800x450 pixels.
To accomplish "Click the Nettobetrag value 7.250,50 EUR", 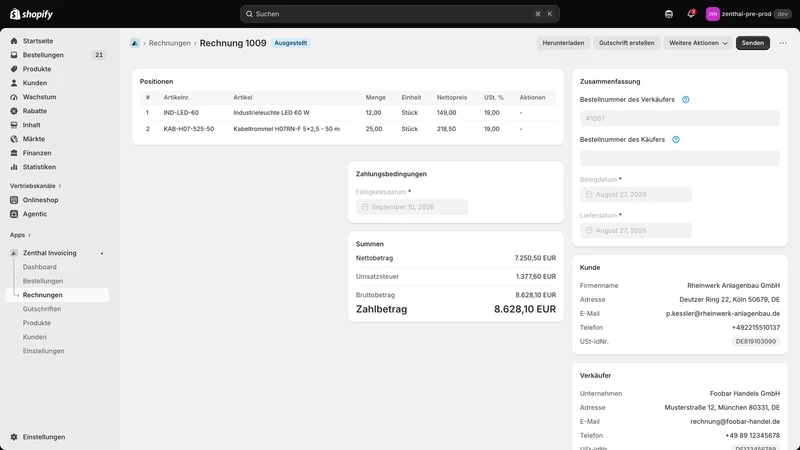I will [x=535, y=258].
